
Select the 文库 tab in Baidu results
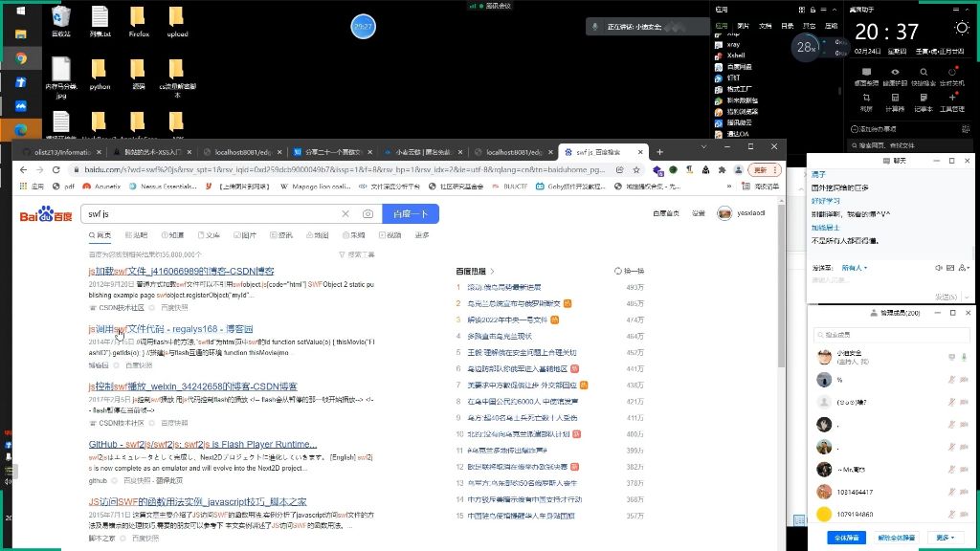(209, 235)
